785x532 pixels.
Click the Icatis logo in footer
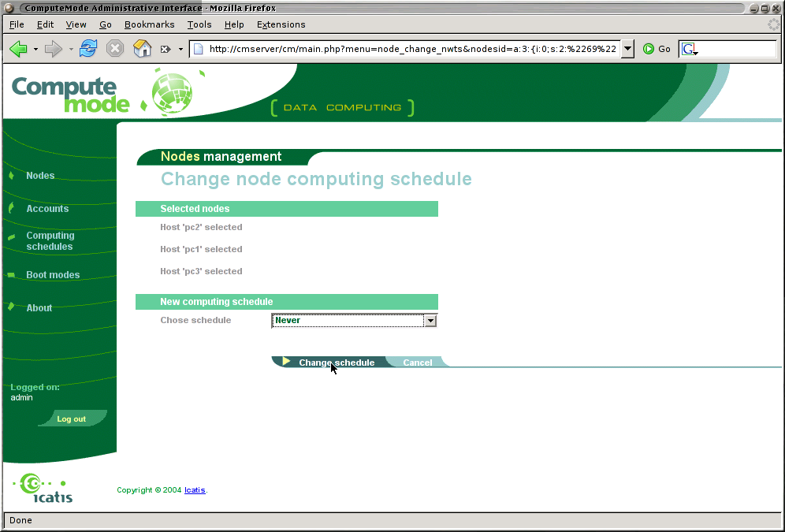click(44, 488)
